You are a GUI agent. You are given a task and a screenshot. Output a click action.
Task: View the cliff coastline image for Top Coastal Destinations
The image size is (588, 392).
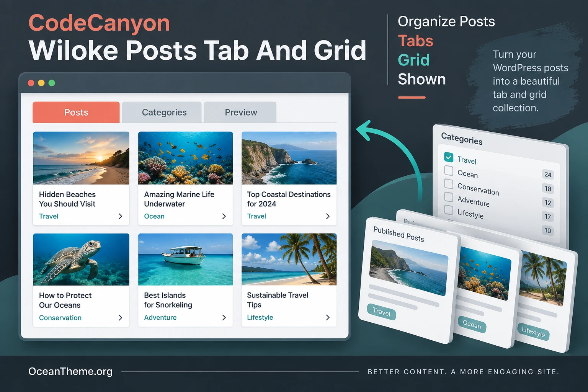(x=289, y=158)
